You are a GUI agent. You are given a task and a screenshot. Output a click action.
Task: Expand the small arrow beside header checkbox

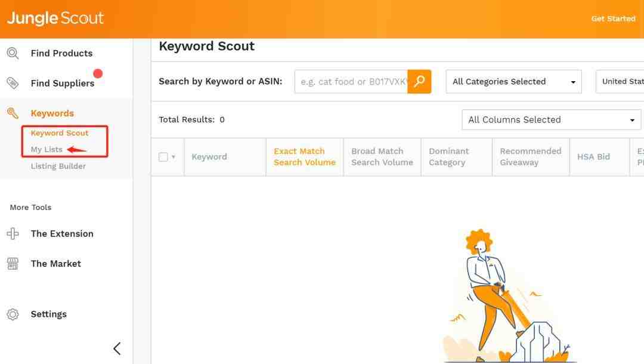(174, 157)
